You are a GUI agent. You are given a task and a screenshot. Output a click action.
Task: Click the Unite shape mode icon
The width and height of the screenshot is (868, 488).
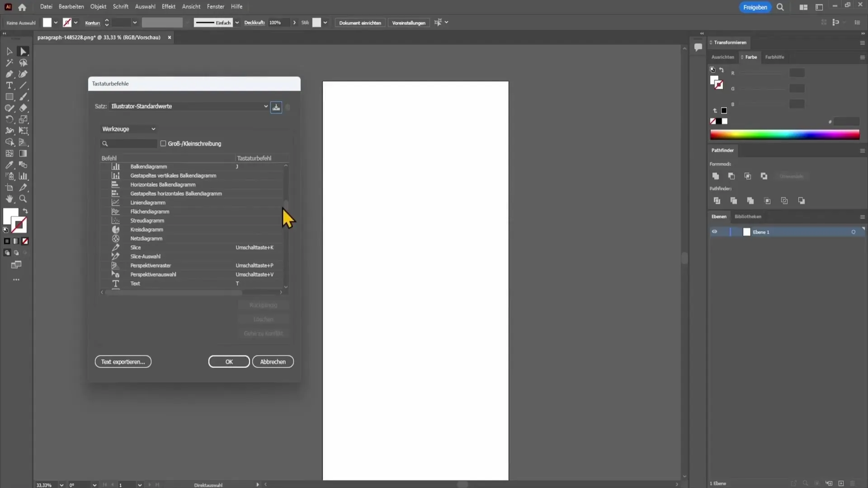[715, 176]
